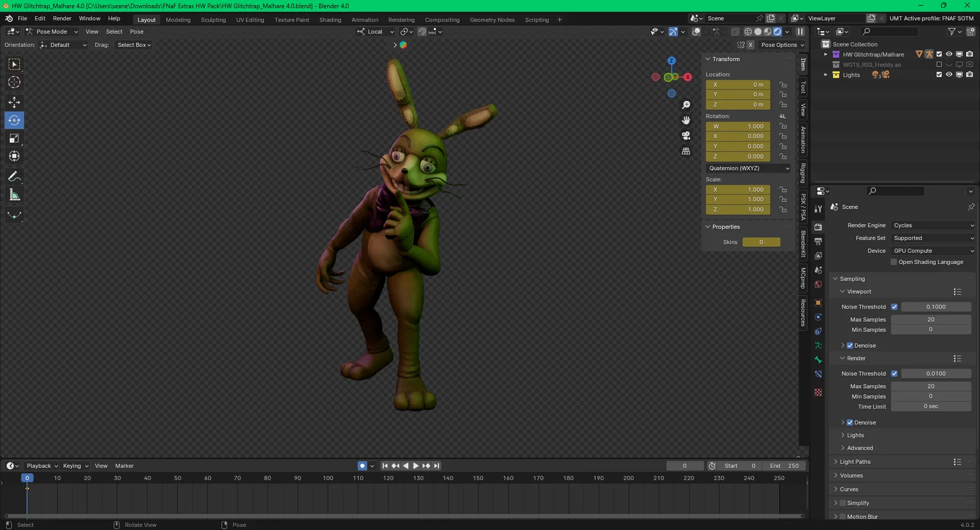Click the Viewport Max Samples field
Screen dimensions: 980x530
(x=930, y=319)
